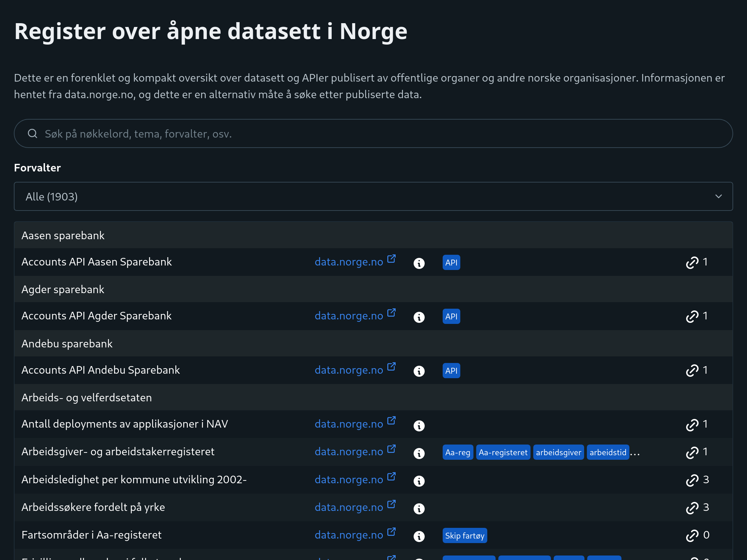This screenshot has height=560, width=747.
Task: Click the arbeidsgiver tag
Action: tap(558, 452)
